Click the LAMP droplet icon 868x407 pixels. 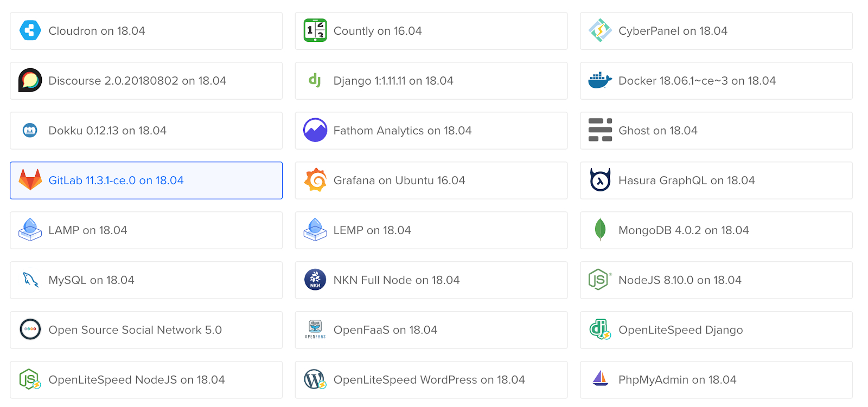point(30,230)
